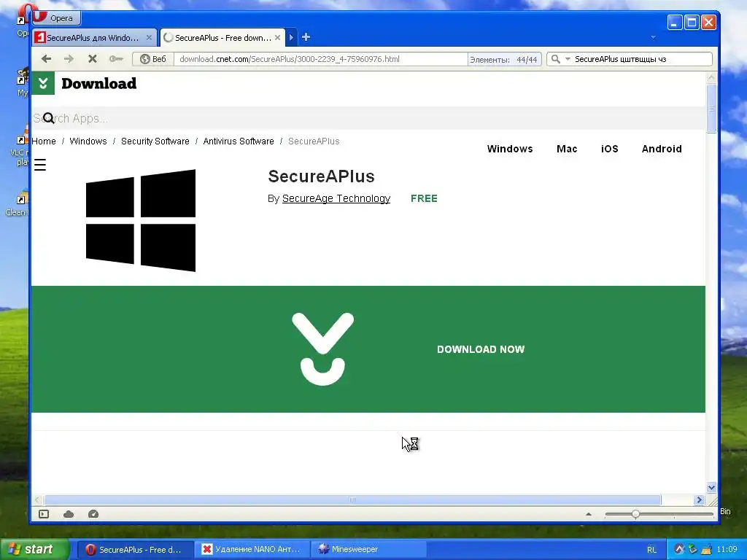Open the Windows start menu
Screen dimensions: 747x560
35,549
